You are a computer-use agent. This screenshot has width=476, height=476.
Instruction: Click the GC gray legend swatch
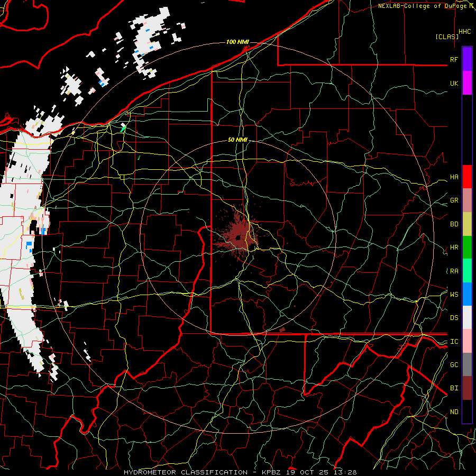pos(467,364)
